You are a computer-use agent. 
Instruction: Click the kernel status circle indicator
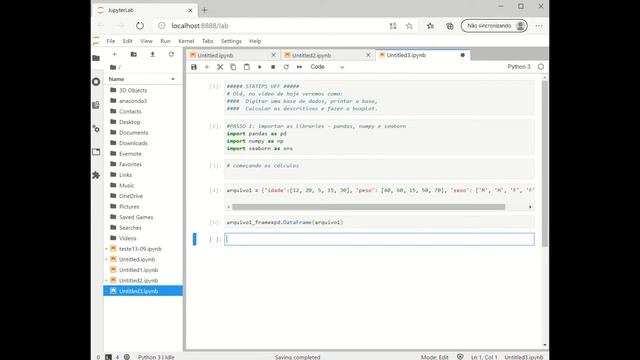click(541, 67)
